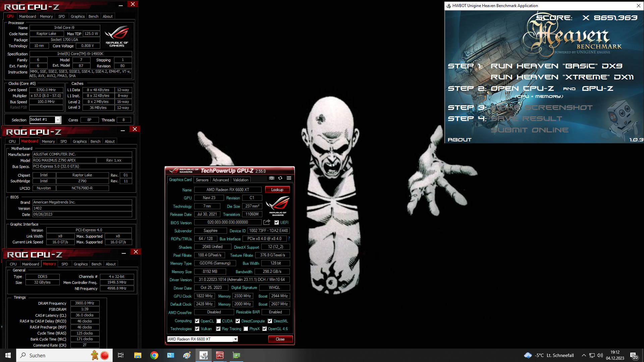
Task: Open SPD tab in the Mainboard CPU-Z window
Action: pyautogui.click(x=63, y=141)
